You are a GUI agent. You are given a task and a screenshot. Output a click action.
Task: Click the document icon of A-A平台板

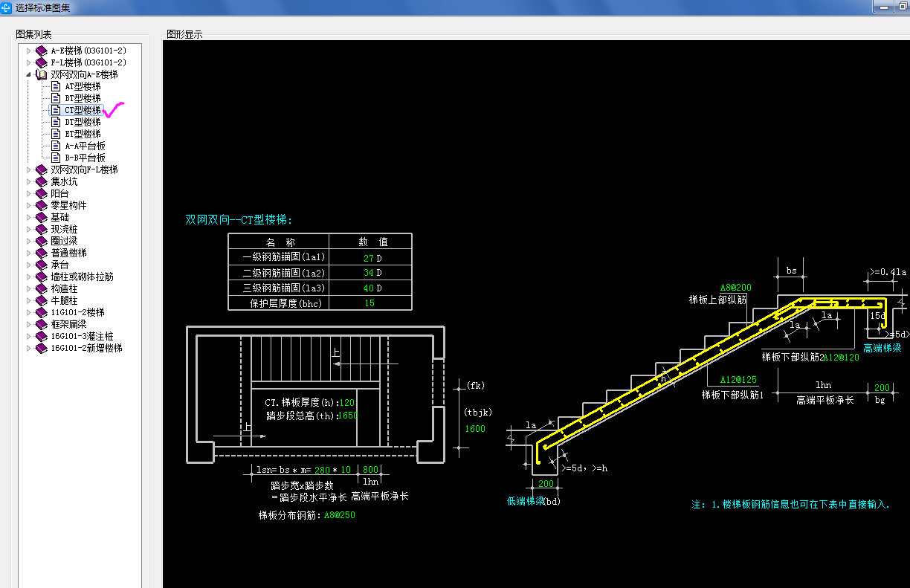[x=56, y=146]
